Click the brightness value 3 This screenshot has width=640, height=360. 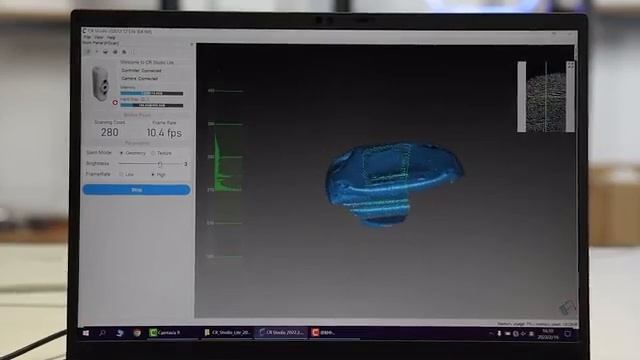click(x=186, y=164)
